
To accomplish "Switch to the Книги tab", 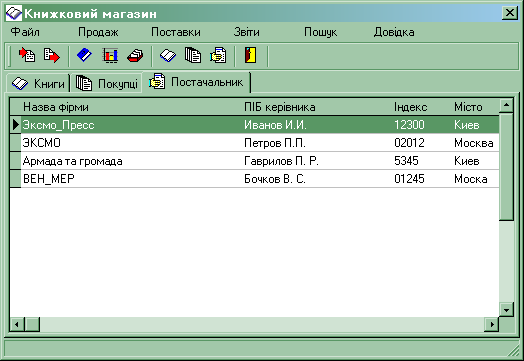I will (x=38, y=83).
